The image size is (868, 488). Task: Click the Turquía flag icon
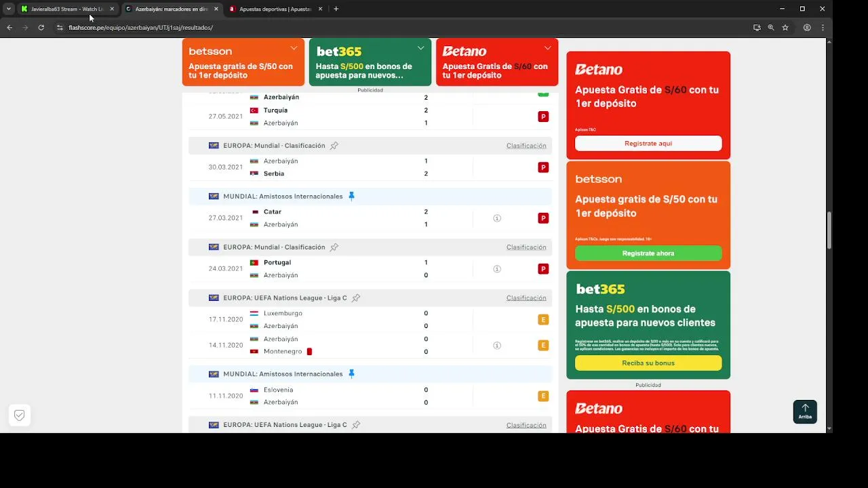click(x=254, y=110)
